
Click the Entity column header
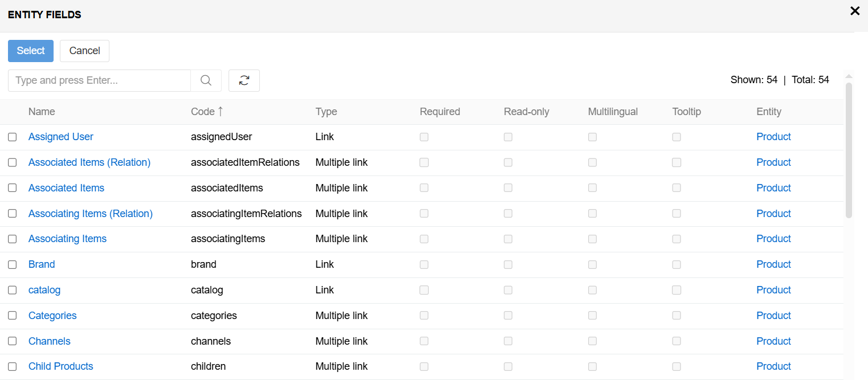click(x=768, y=112)
